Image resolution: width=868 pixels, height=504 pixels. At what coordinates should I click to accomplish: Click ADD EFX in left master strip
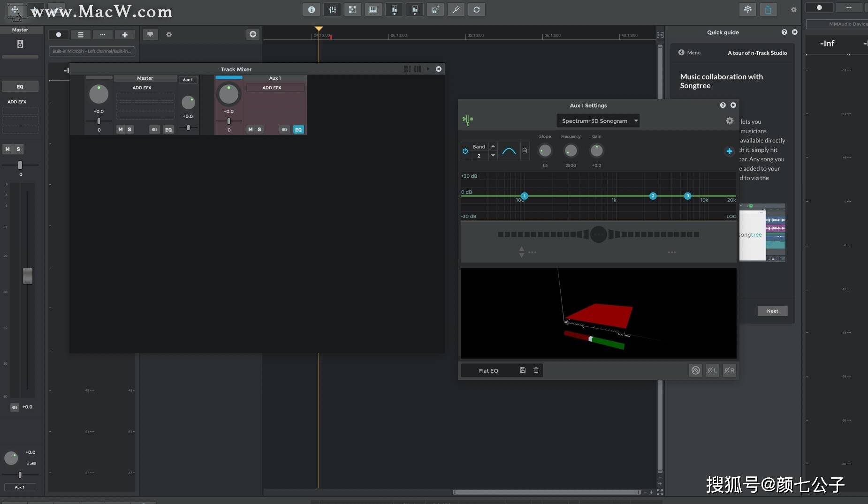click(17, 102)
